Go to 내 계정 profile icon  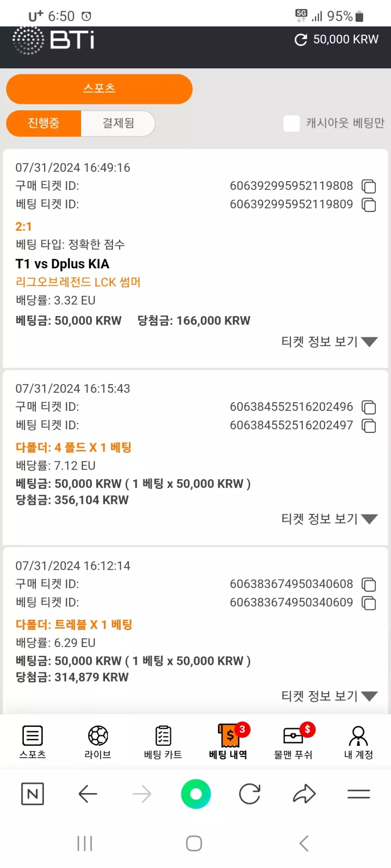point(358,736)
